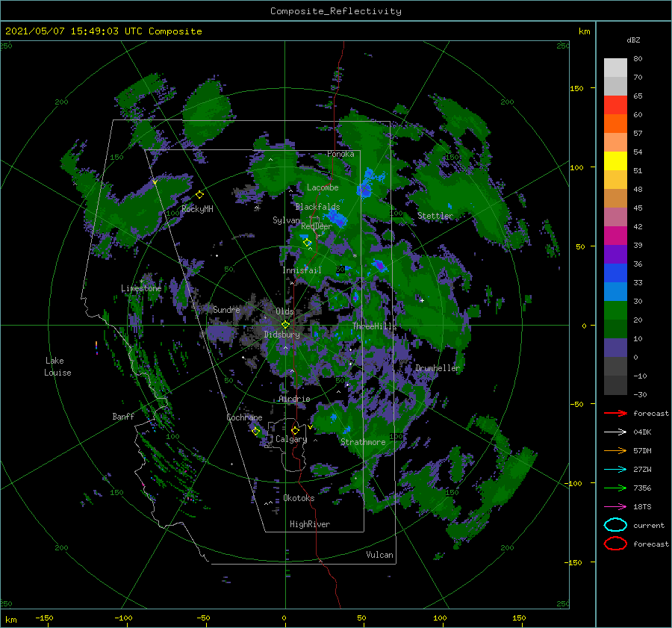The height and width of the screenshot is (628, 672).
Task: Pick the purple 36-39 dBZ swatch
Action: coord(615,255)
